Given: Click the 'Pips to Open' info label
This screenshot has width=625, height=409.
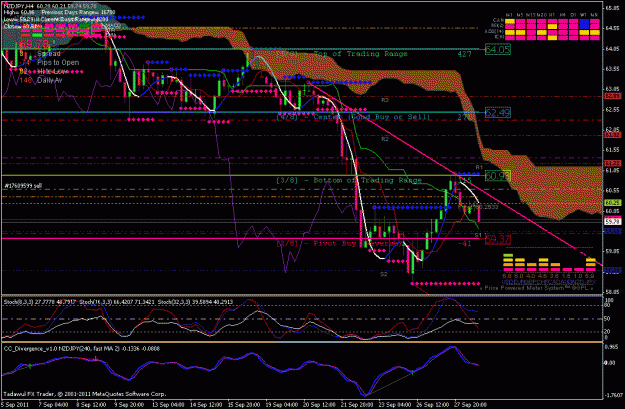Looking at the screenshot, I should (x=58, y=62).
